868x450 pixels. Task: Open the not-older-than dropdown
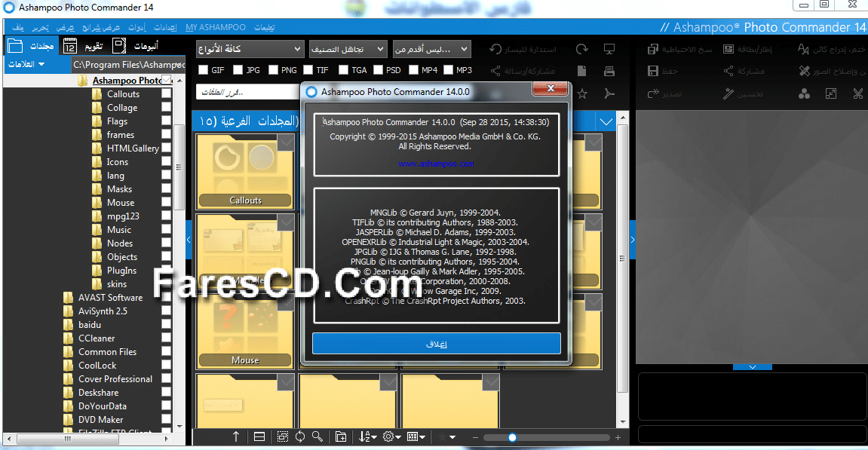click(432, 49)
